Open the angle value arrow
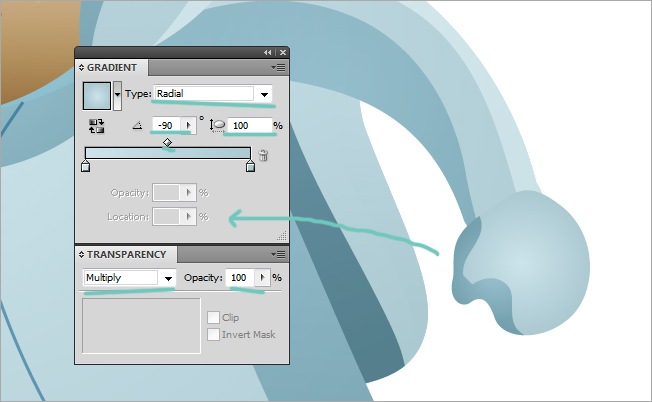 coord(188,126)
